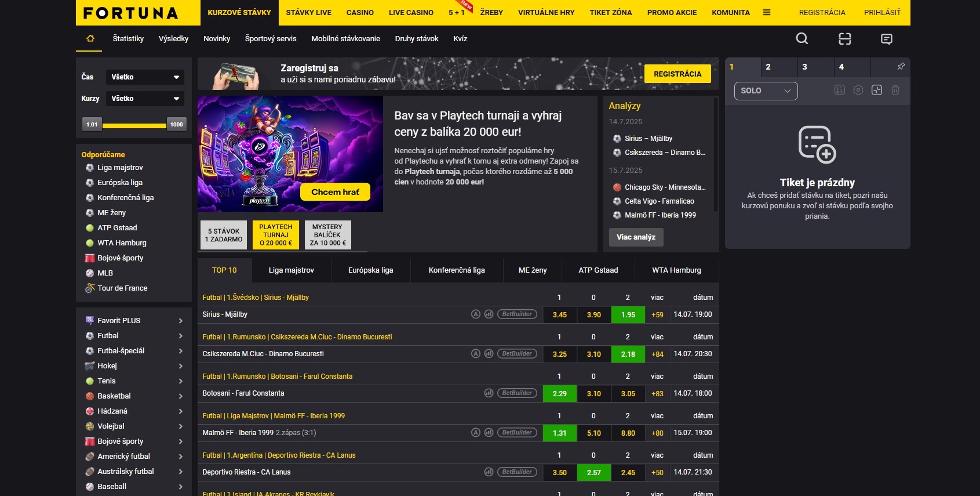Open analysis icon for Sirius - Mjällby

click(476, 314)
